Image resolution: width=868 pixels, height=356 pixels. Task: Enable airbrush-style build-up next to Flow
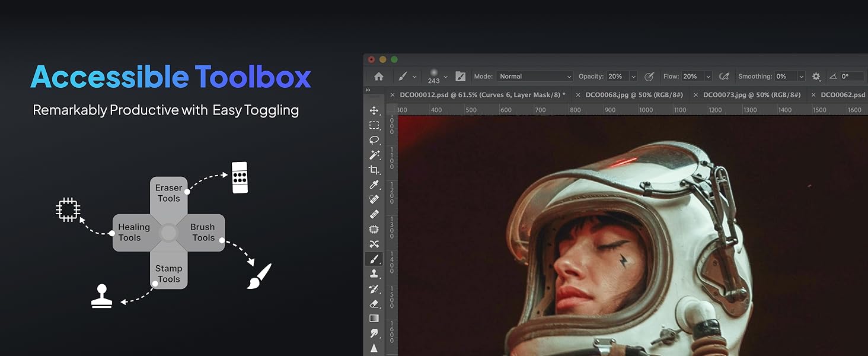tap(724, 77)
